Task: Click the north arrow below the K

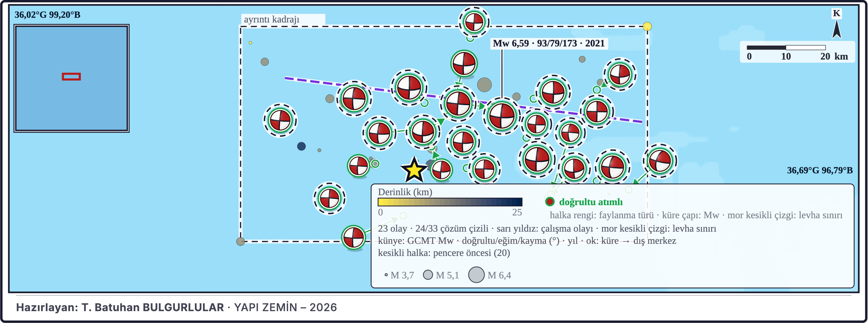Action: tap(836, 29)
